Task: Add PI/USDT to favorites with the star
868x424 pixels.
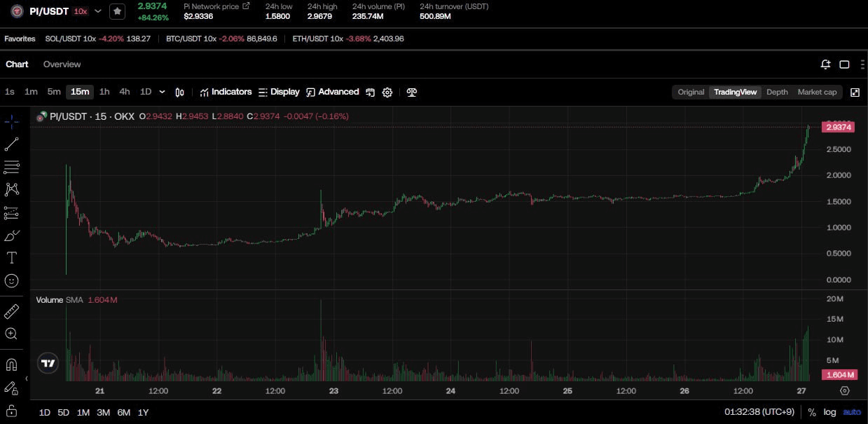Action: pyautogui.click(x=117, y=11)
